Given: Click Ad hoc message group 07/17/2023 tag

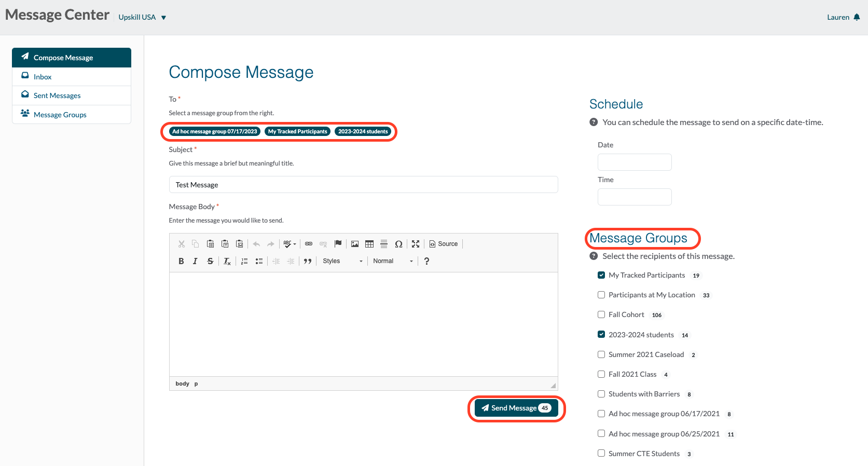Looking at the screenshot, I should tap(215, 131).
